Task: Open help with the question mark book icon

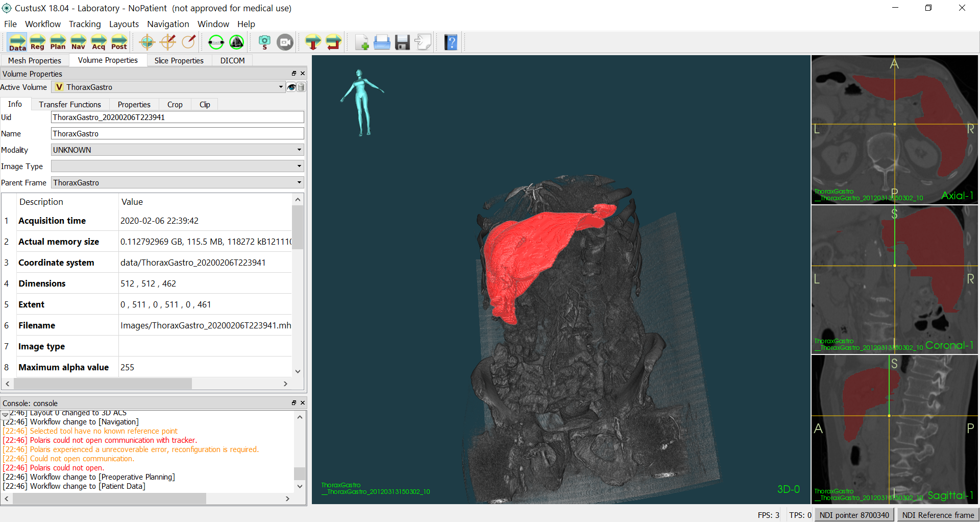Action: point(451,42)
